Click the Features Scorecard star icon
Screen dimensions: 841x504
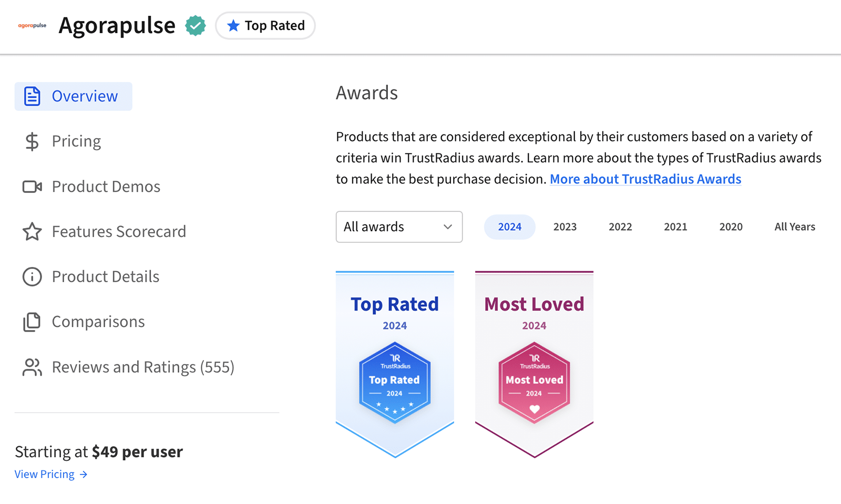point(32,232)
